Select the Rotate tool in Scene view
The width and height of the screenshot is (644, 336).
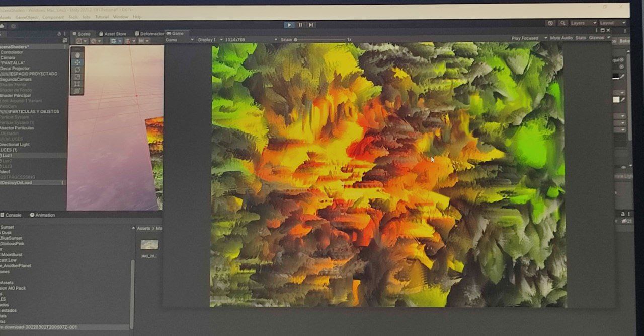pos(77,70)
